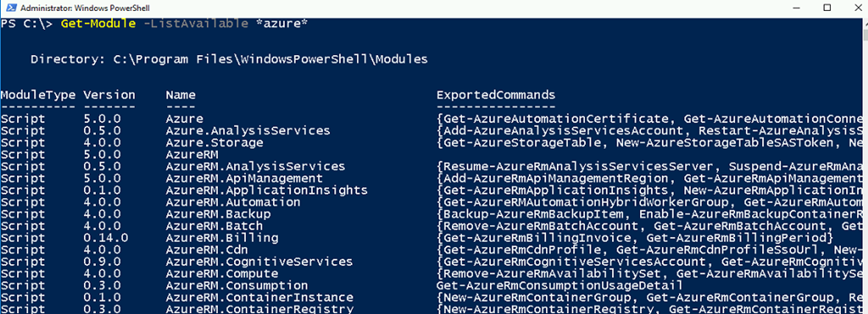Click the scrollbar up arrow

(x=864, y=23)
